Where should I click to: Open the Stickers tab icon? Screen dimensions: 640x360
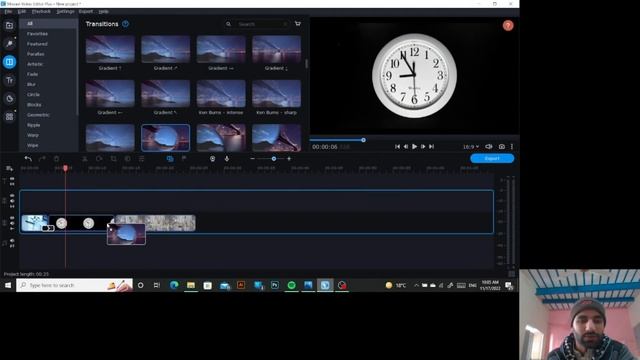coord(9,98)
